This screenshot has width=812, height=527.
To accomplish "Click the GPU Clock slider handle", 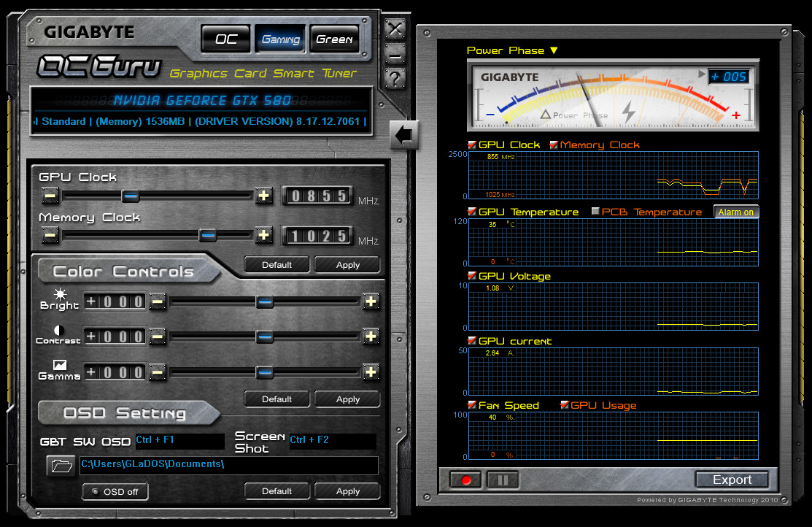I will [x=131, y=196].
